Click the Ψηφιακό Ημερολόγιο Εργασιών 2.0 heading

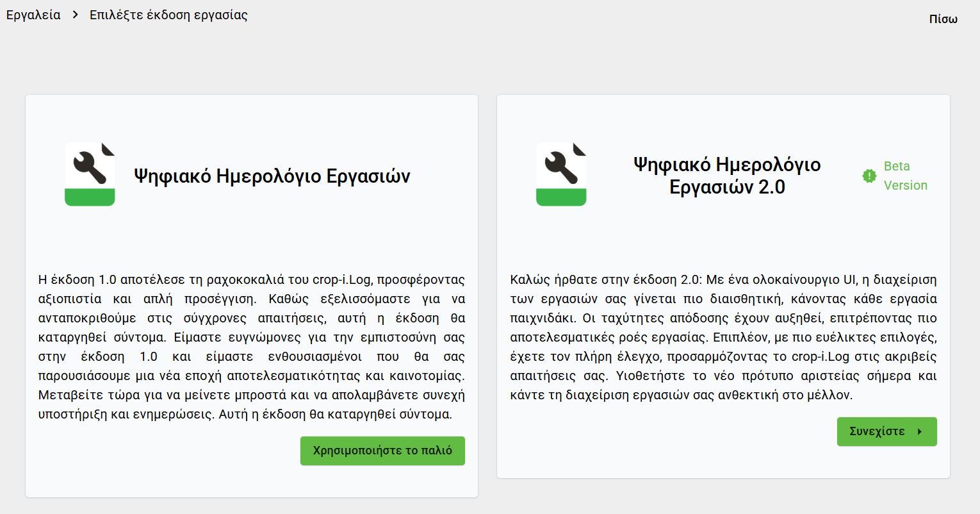pos(727,176)
